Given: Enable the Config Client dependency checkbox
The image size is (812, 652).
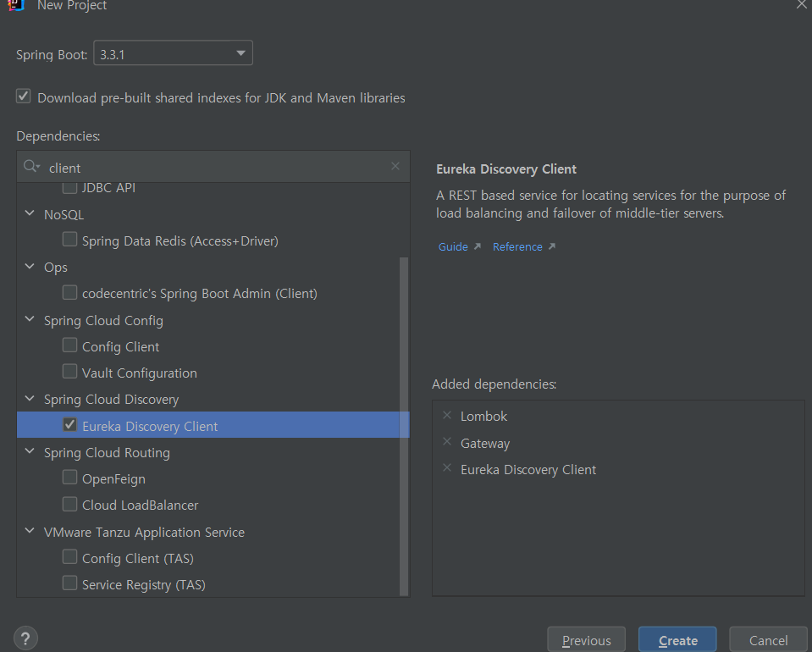Looking at the screenshot, I should (x=69, y=345).
